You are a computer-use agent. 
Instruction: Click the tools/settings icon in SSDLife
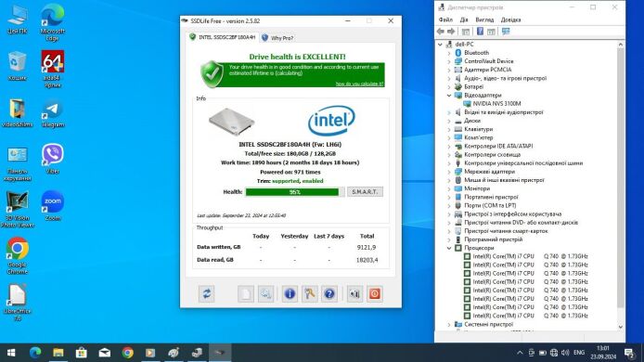(x=310, y=294)
